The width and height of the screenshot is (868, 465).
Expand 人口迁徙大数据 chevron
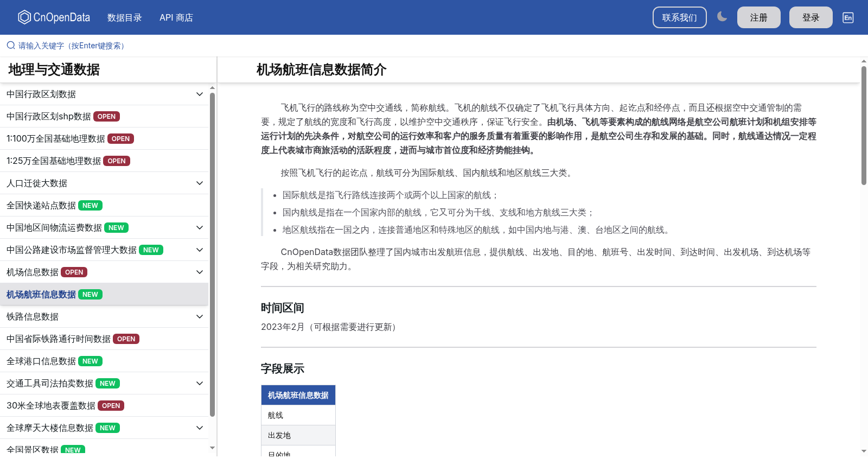point(200,183)
